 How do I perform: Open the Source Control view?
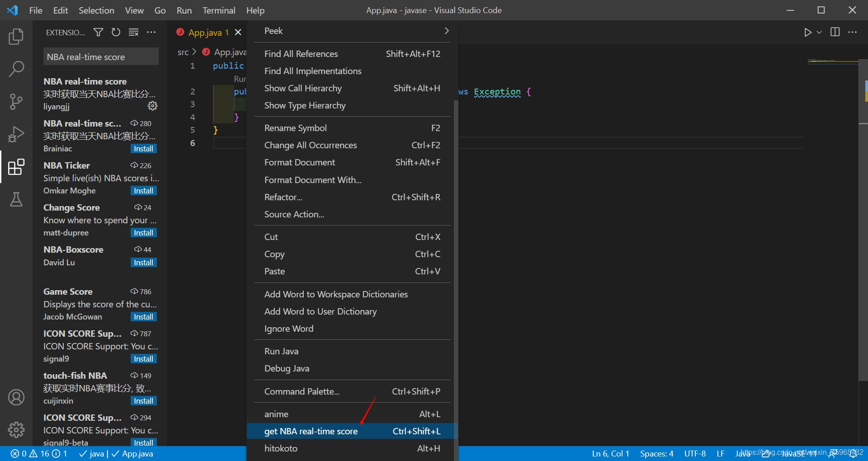point(16,102)
